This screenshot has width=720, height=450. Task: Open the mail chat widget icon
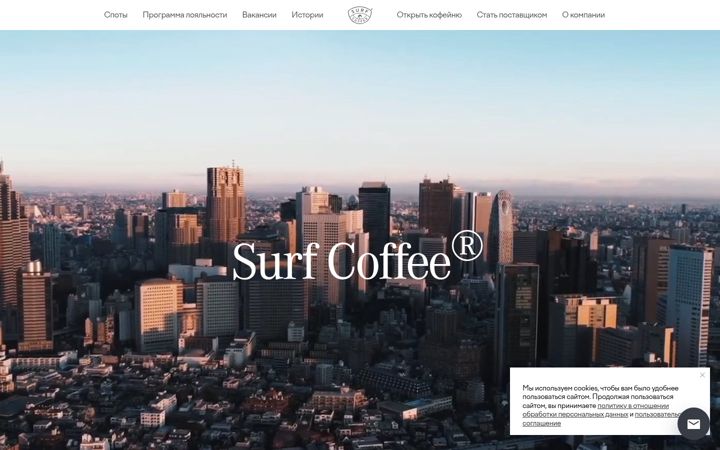(693, 424)
